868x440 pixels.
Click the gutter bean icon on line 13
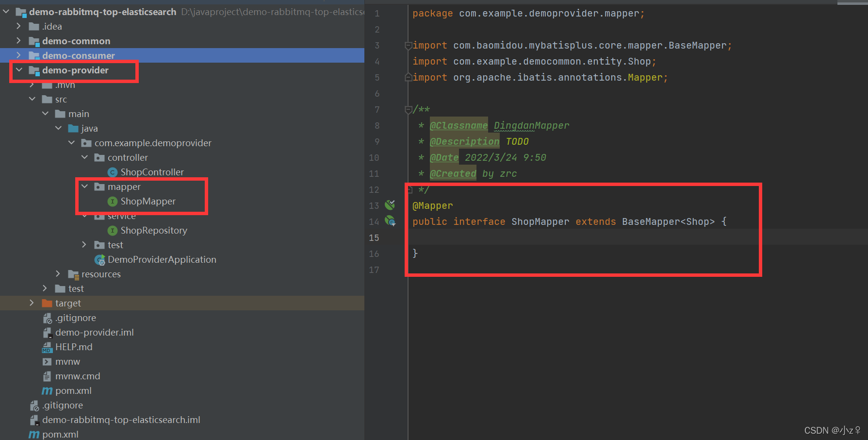(390, 205)
